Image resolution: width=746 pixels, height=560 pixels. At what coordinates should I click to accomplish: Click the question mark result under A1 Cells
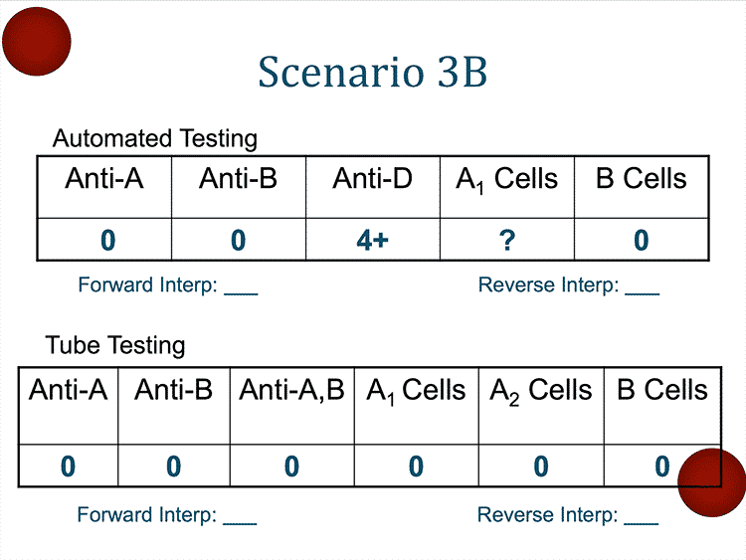[x=507, y=240]
